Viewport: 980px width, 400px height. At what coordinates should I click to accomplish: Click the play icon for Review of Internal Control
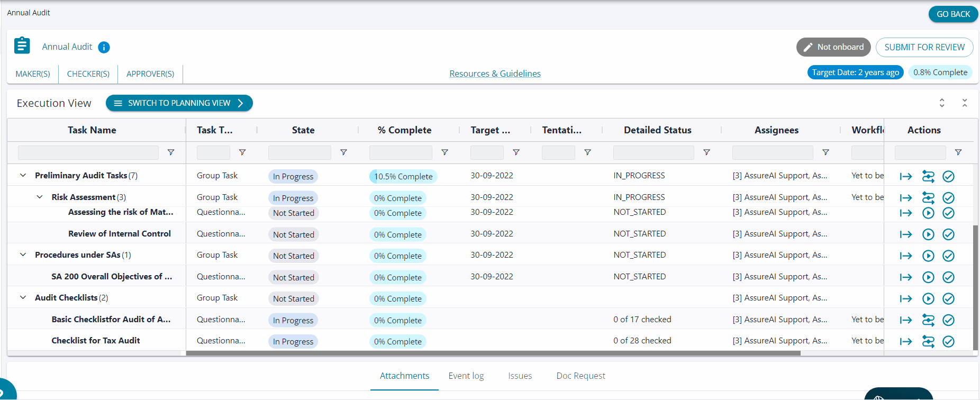point(928,234)
